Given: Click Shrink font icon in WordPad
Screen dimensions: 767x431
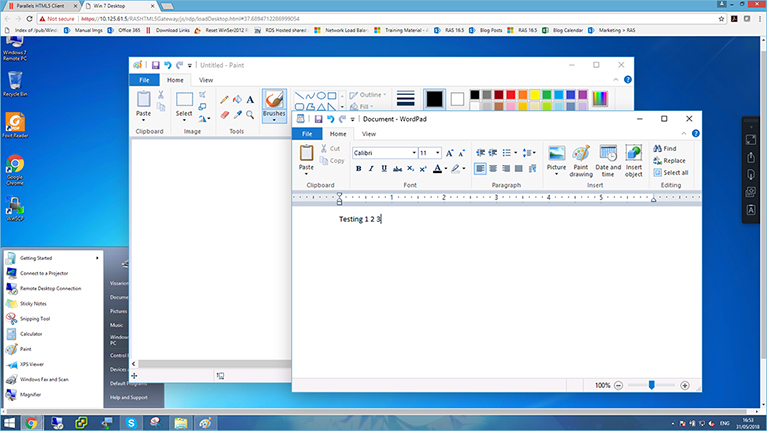Looking at the screenshot, I should point(461,153).
